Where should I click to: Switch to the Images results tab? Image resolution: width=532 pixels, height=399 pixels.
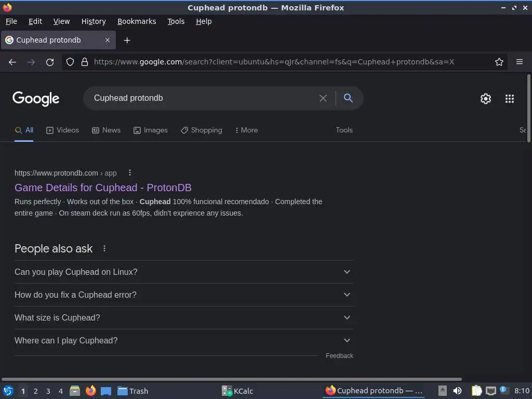point(151,130)
